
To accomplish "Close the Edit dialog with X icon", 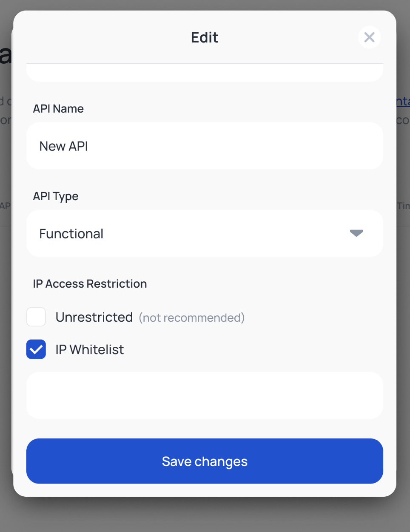I will click(369, 37).
